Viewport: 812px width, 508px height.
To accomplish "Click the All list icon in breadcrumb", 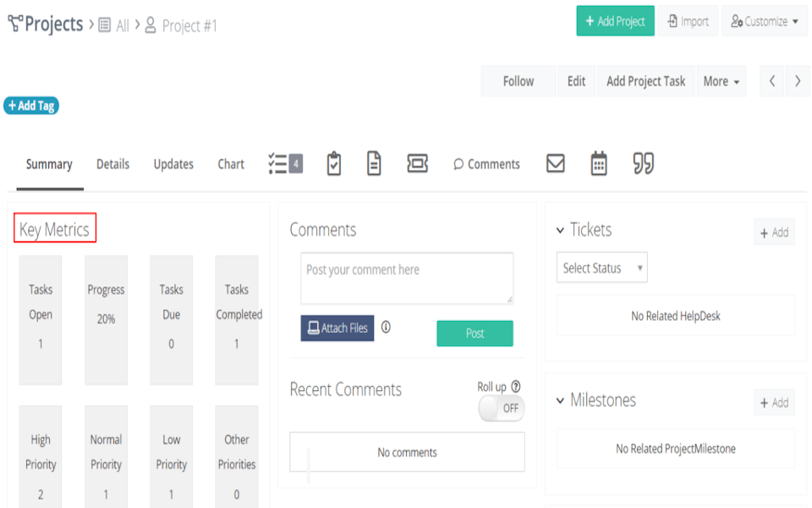I will click(x=105, y=25).
